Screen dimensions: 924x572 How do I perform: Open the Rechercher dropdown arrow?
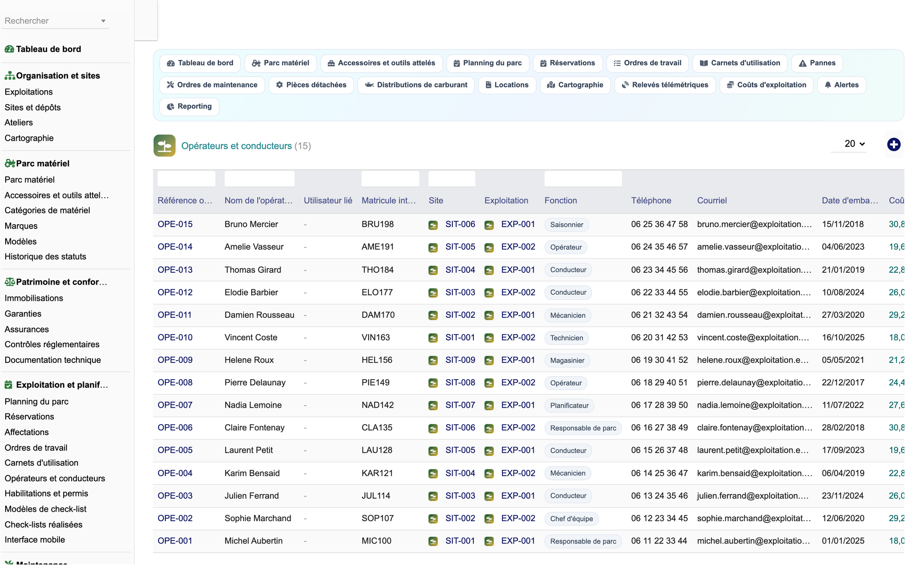(103, 21)
